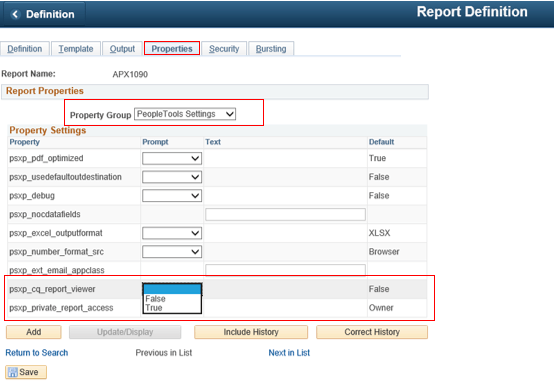Click the psxp_debug property name
Image resolution: width=554 pixels, height=385 pixels.
point(32,196)
